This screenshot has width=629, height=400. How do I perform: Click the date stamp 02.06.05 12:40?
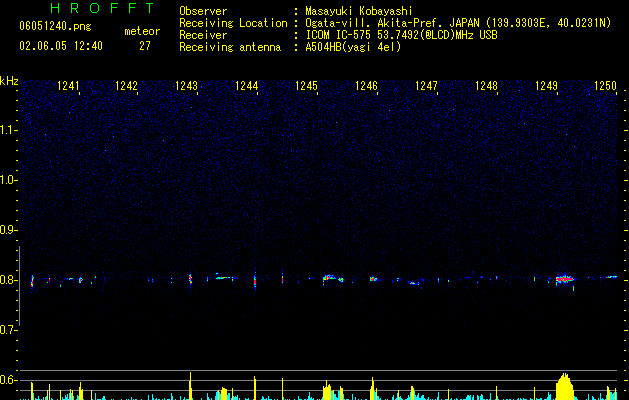coord(61,46)
